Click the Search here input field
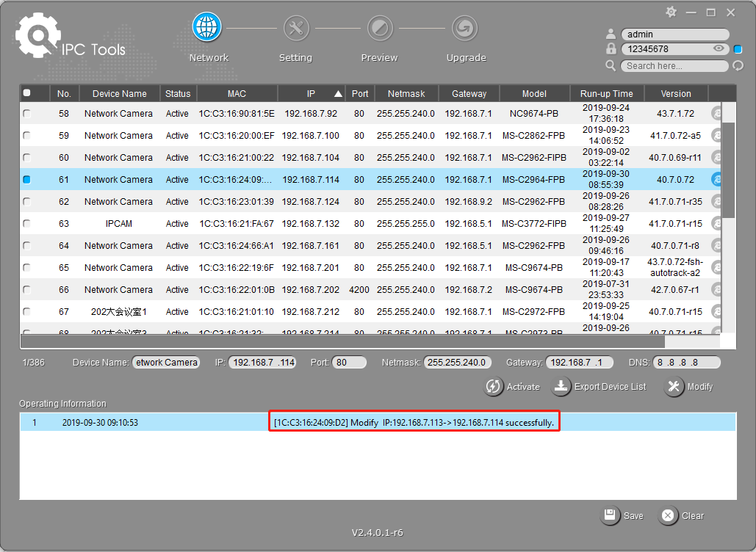The width and height of the screenshot is (756, 552). pyautogui.click(x=674, y=66)
